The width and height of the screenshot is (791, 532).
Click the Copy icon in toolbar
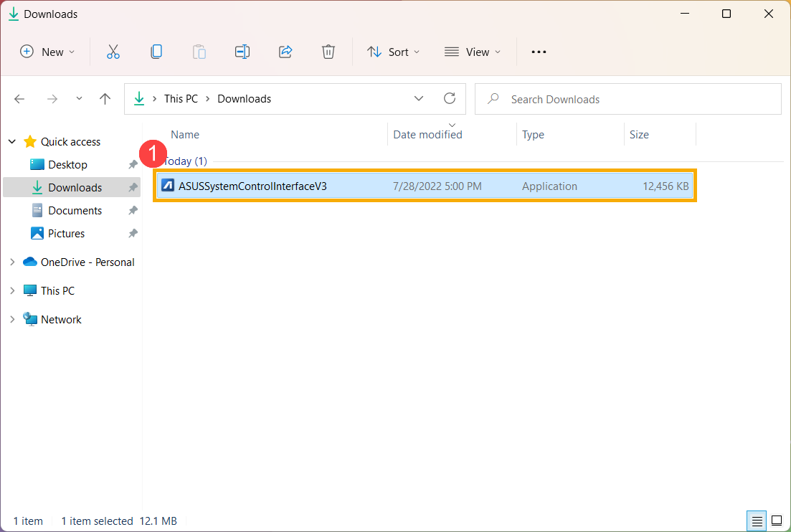click(x=156, y=52)
